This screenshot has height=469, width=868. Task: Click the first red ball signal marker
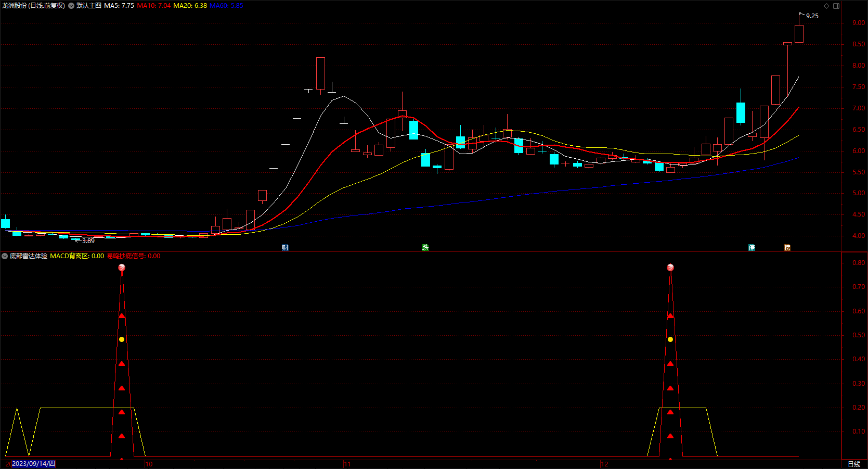[x=122, y=268]
